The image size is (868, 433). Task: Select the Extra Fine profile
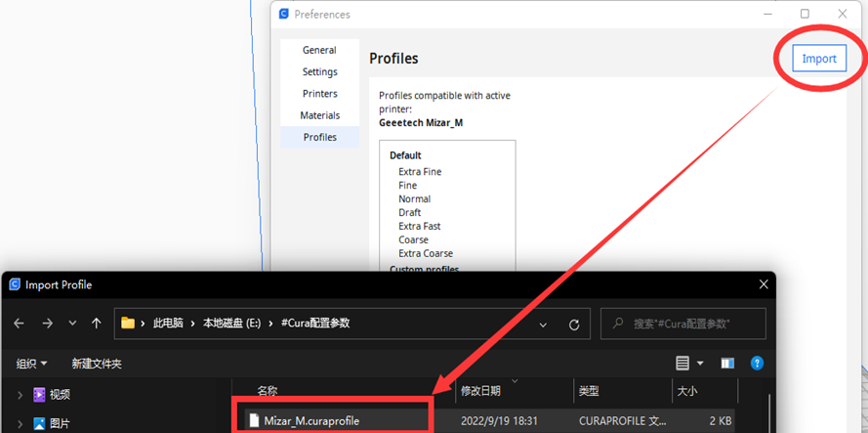click(x=420, y=172)
